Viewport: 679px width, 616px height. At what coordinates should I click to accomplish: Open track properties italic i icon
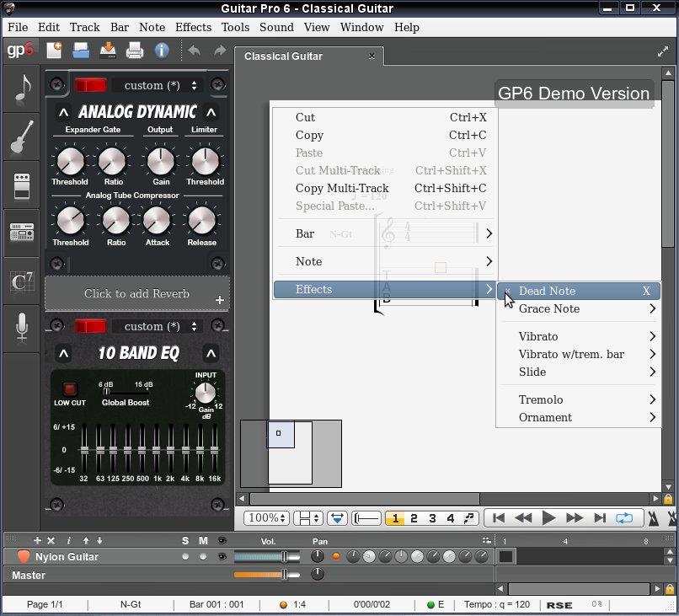(68, 540)
